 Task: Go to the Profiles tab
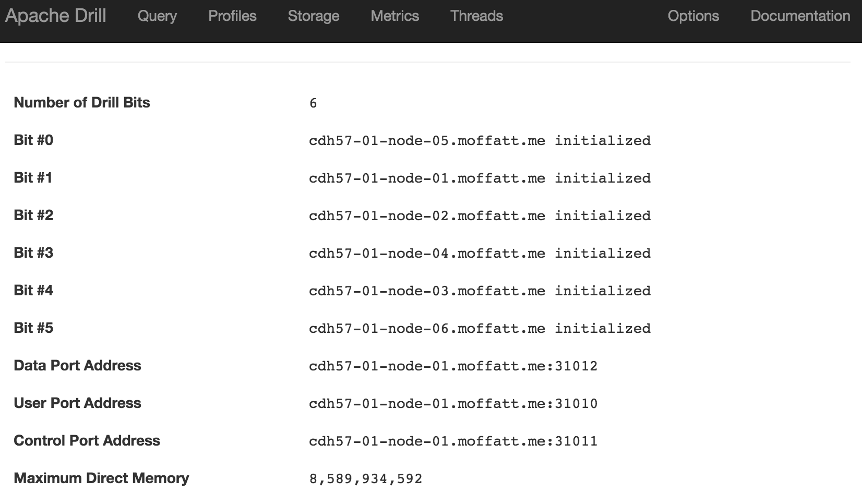point(232,16)
